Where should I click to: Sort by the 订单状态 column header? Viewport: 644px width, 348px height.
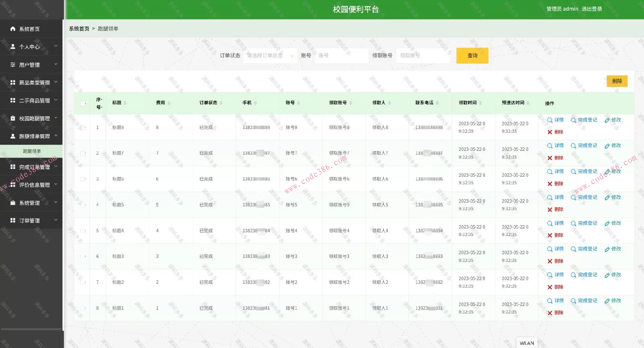point(211,103)
